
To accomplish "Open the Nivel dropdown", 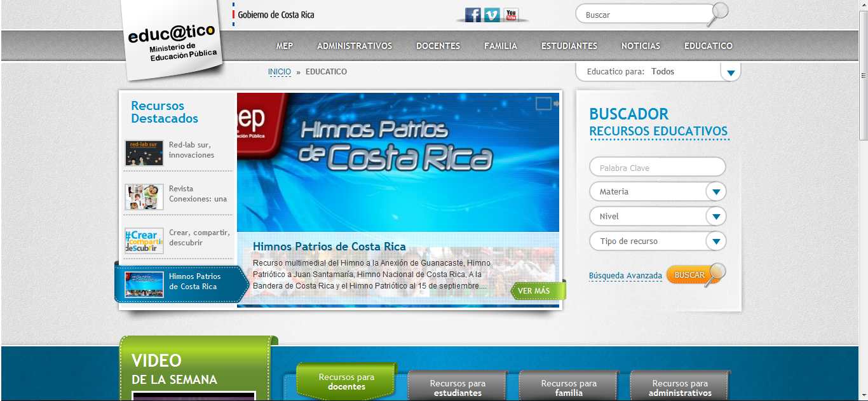I will [x=658, y=216].
